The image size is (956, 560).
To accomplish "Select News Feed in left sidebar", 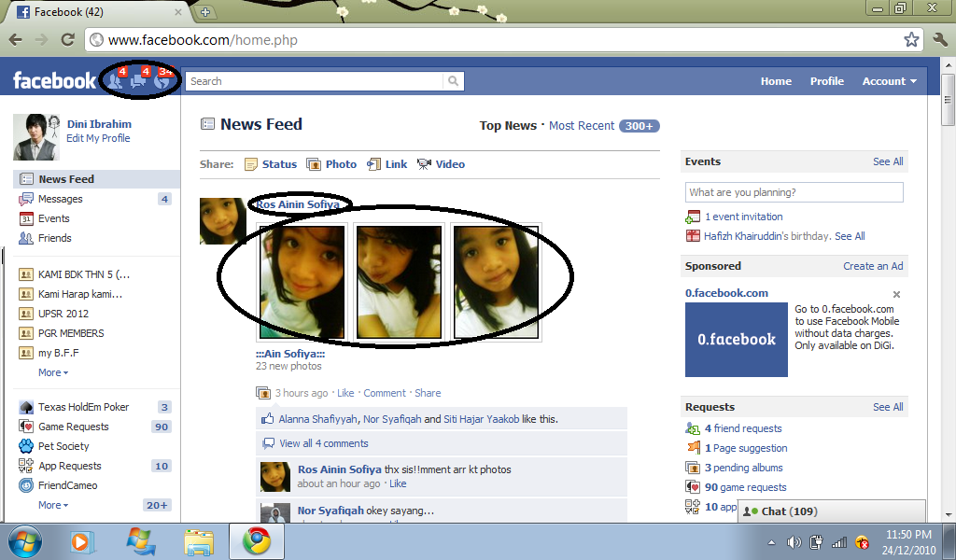I will 96,179.
